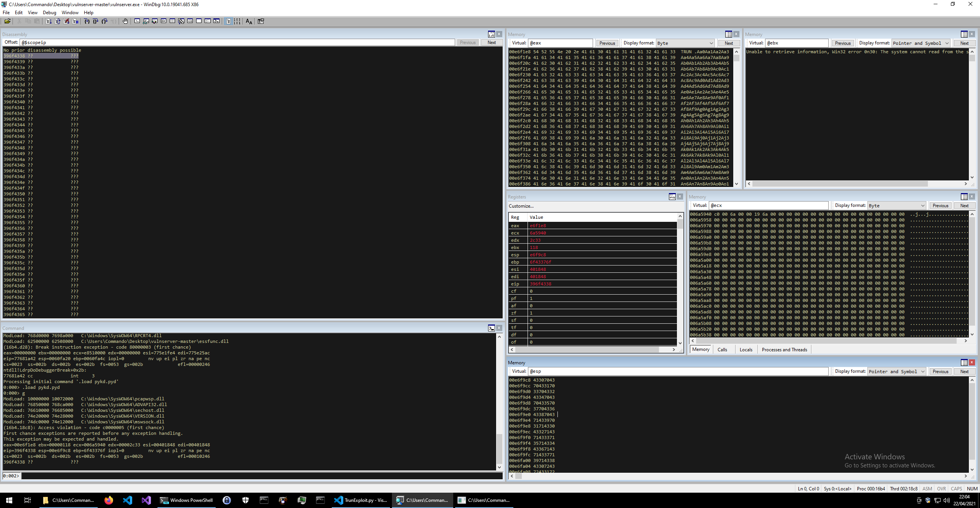Open the Memory window toolbar icon
This screenshot has height=508, width=980.
pyautogui.click(x=172, y=21)
